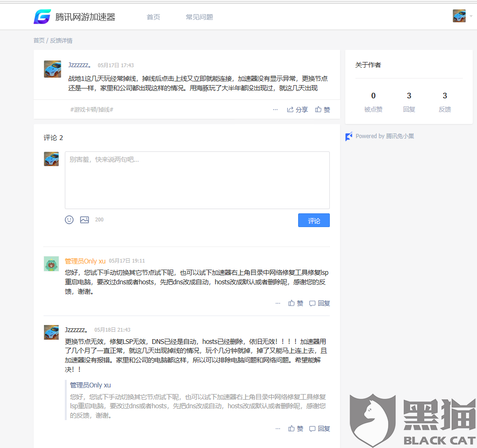The height and width of the screenshot is (448, 477).
Task: Click the image upload icon below the comment box
Action: (x=84, y=220)
